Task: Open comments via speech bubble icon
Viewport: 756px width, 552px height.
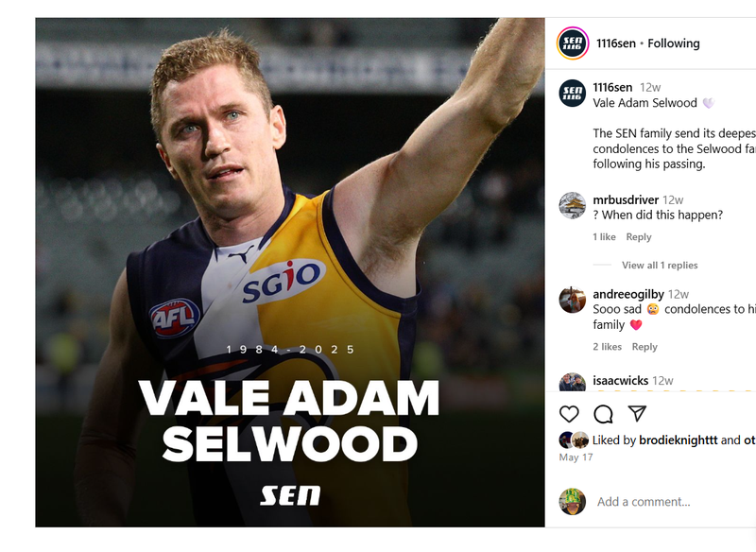Action: coord(603,414)
